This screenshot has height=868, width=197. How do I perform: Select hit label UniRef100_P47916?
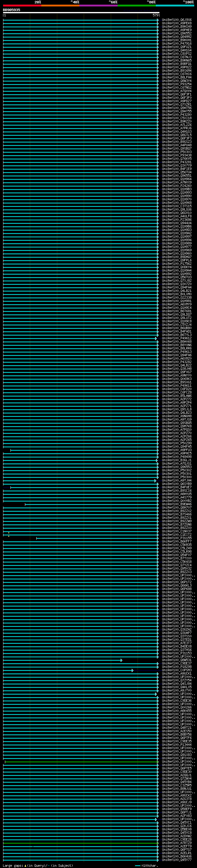(177, 43)
